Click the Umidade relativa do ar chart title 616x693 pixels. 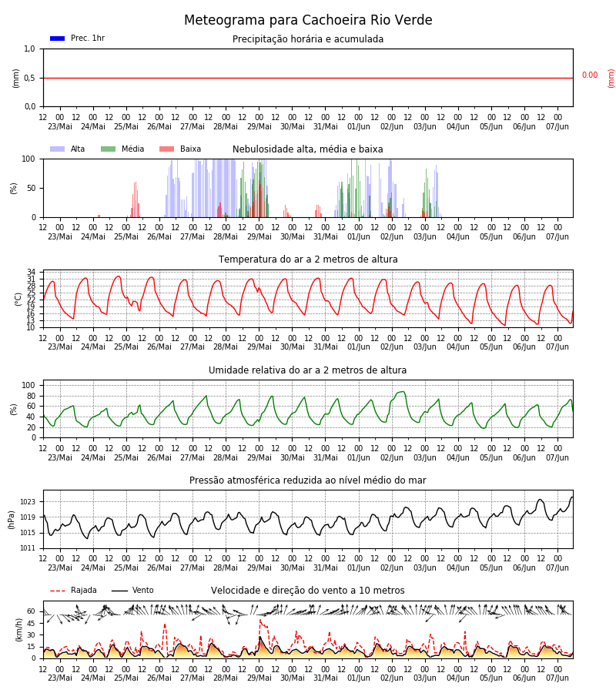click(307, 370)
